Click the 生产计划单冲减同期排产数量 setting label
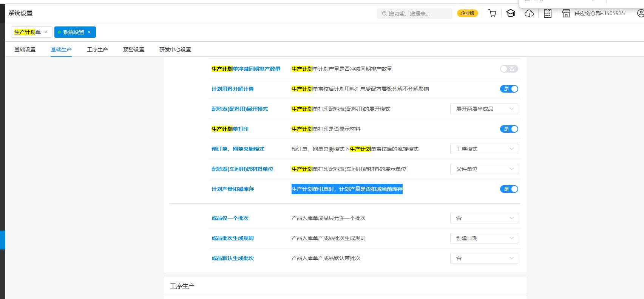This screenshot has width=644, height=299. 246,69
